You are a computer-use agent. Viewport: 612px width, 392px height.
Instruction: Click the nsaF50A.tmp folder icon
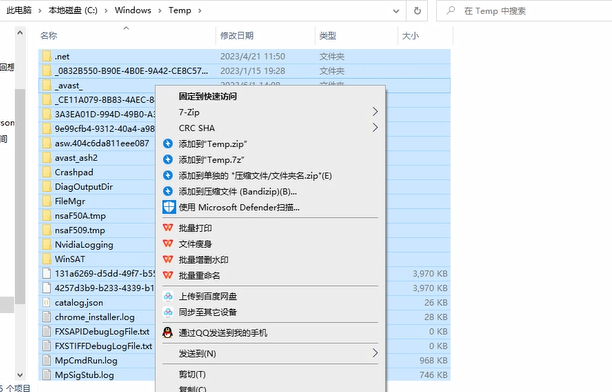tap(46, 216)
